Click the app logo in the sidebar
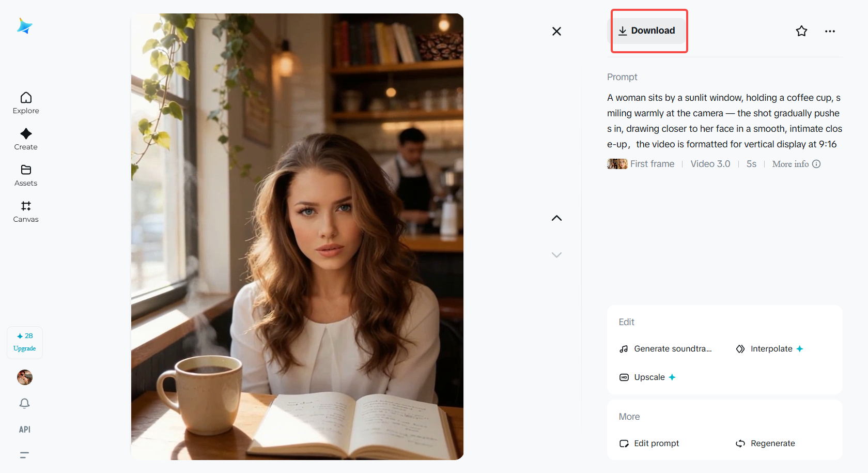Image resolution: width=868 pixels, height=473 pixels. click(x=25, y=26)
